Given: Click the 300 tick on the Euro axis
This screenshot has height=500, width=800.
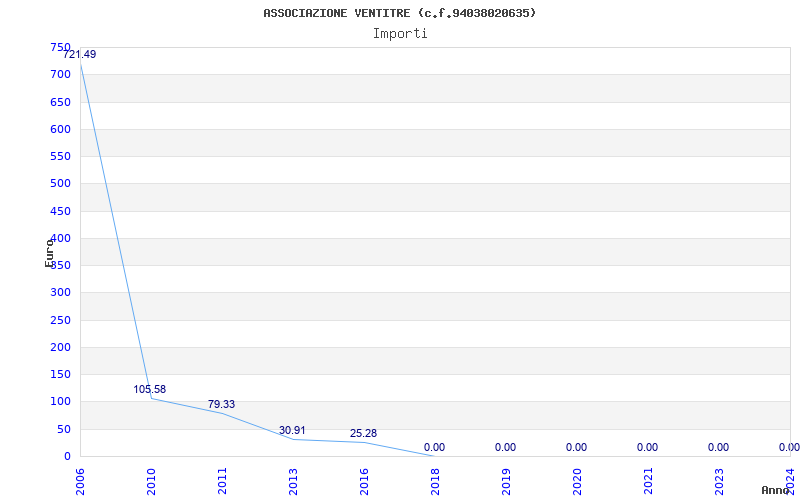Looking at the screenshot, I should click(x=60, y=292).
